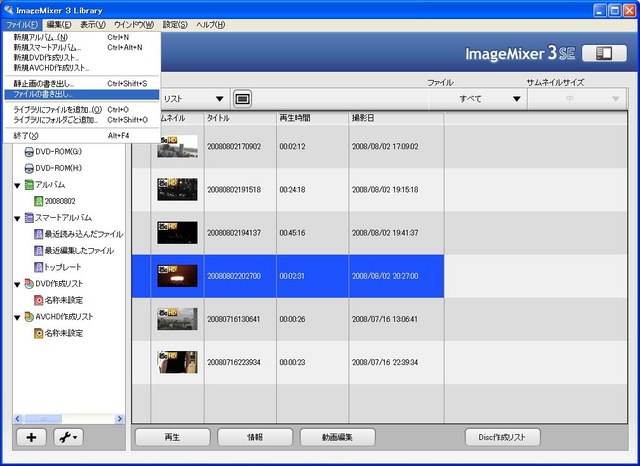This screenshot has width=640, height=466.
Task: Choose 新規AVCHD作成リスト menu entry
Action: (81, 68)
